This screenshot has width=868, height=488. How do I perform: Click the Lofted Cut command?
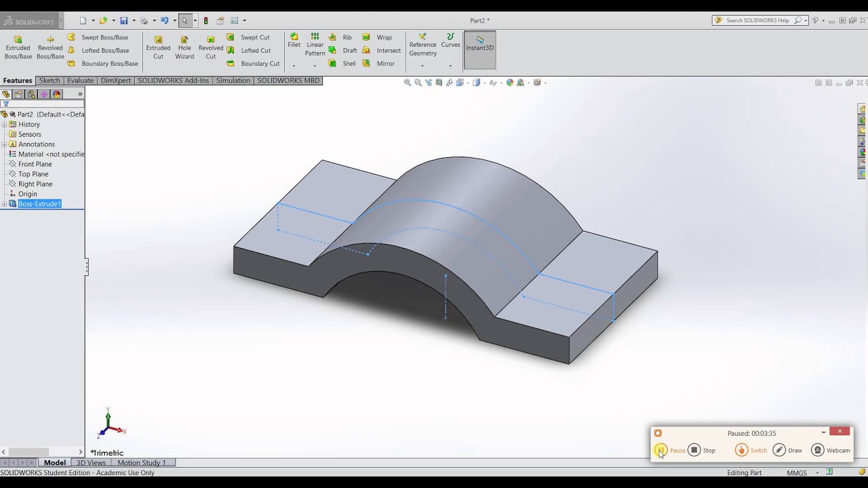249,50
